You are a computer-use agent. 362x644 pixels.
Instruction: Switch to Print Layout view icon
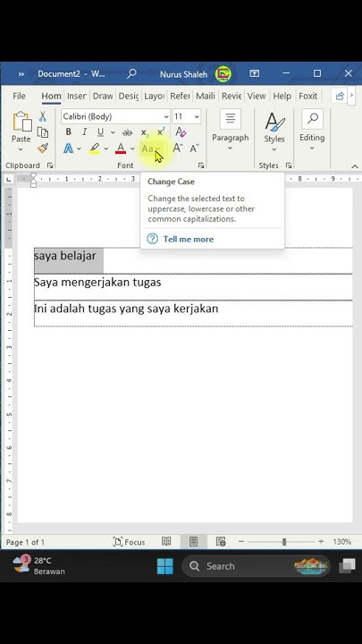pos(193,542)
